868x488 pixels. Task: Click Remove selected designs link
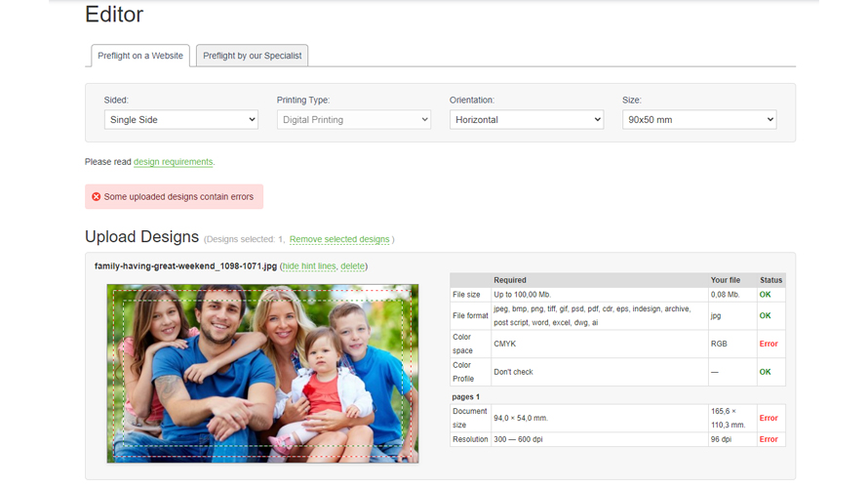coord(339,239)
